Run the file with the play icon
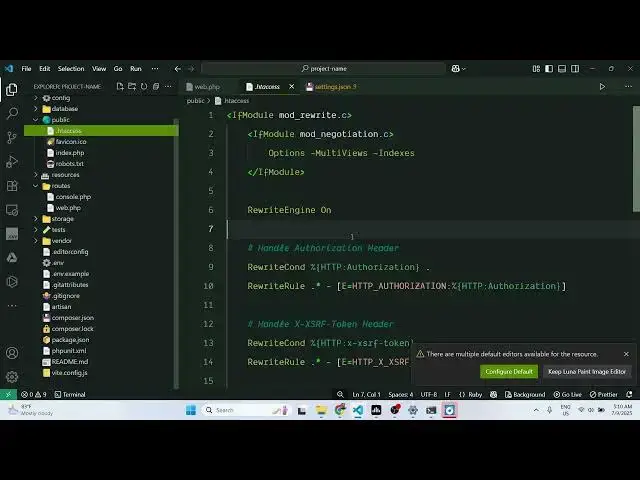 602,87
